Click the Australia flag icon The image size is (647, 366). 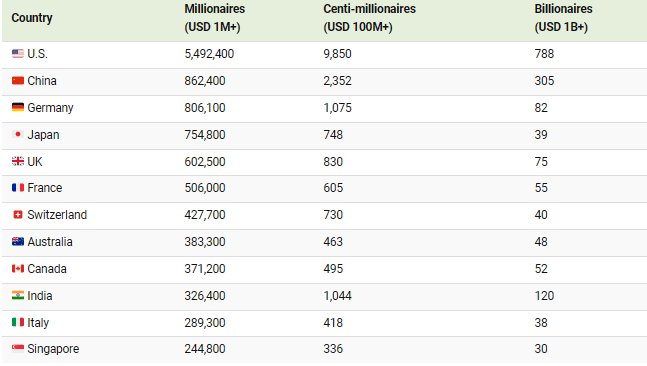click(18, 242)
